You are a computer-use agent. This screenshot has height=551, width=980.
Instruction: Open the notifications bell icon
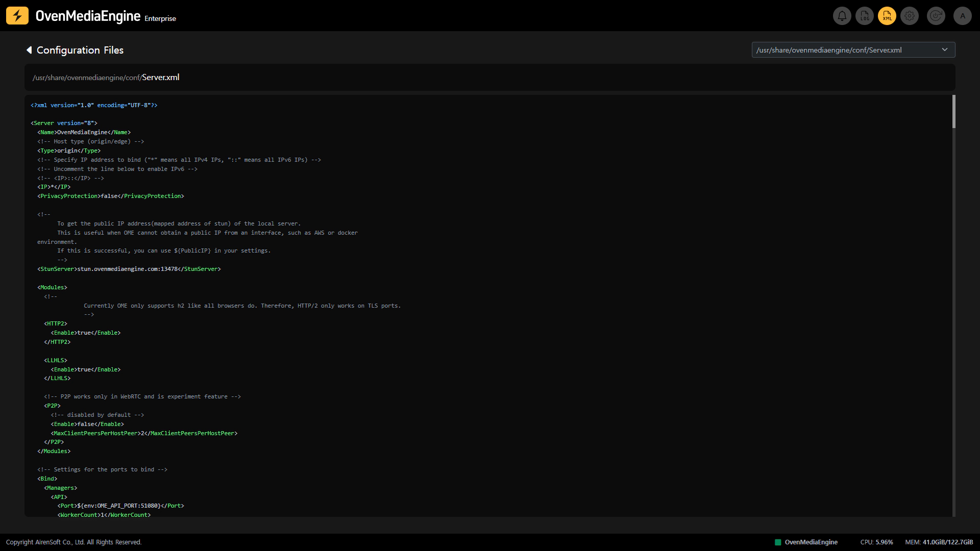(x=842, y=16)
